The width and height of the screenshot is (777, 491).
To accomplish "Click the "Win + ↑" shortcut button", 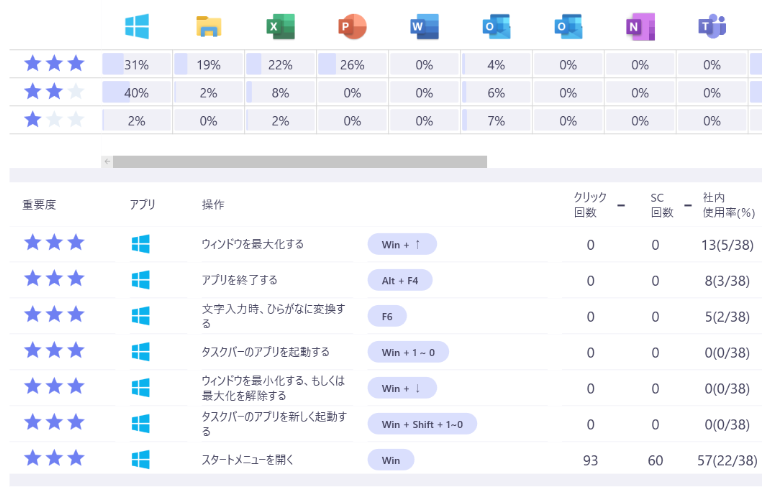I will click(x=402, y=244).
